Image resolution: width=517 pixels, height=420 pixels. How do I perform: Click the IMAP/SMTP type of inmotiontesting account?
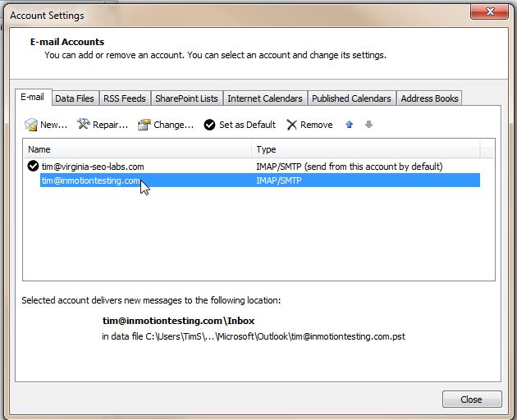pos(279,180)
